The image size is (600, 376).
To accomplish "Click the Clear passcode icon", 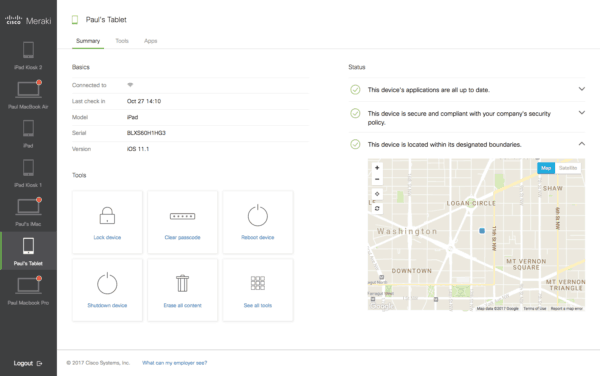I will pyautogui.click(x=183, y=216).
